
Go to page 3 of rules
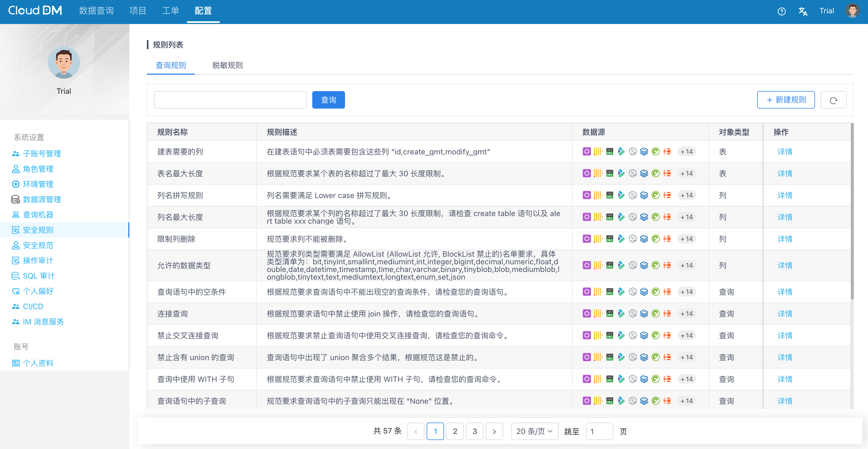pyautogui.click(x=474, y=431)
